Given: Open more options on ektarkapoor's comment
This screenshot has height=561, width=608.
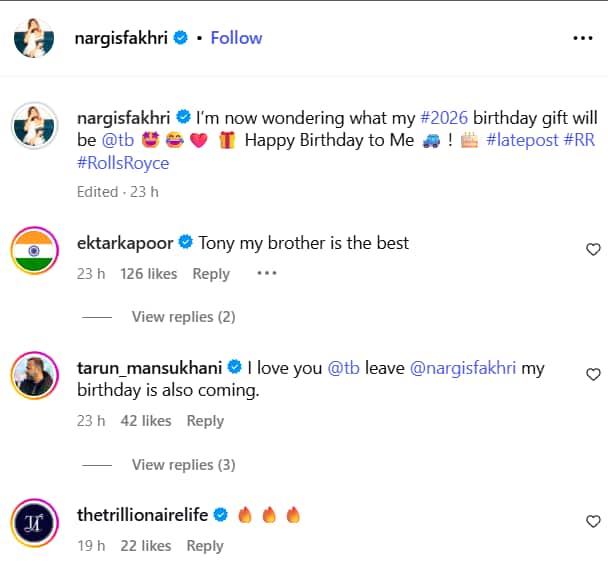Looking at the screenshot, I should point(266,273).
